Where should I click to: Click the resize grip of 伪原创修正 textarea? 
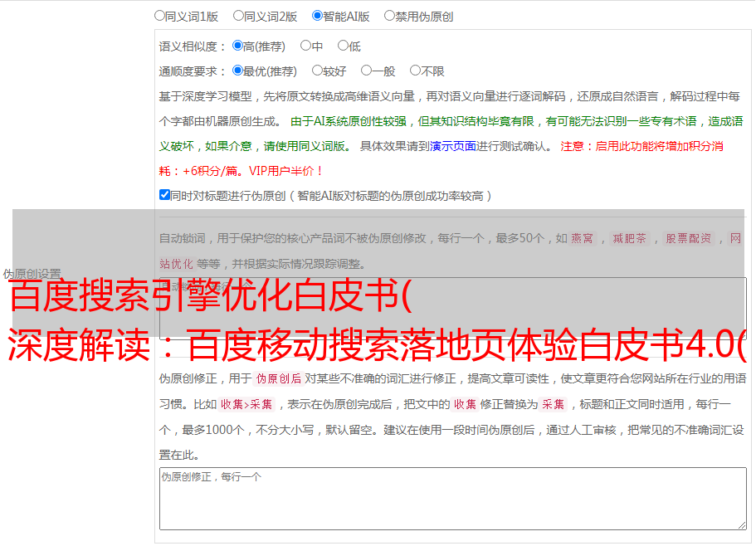(742, 525)
